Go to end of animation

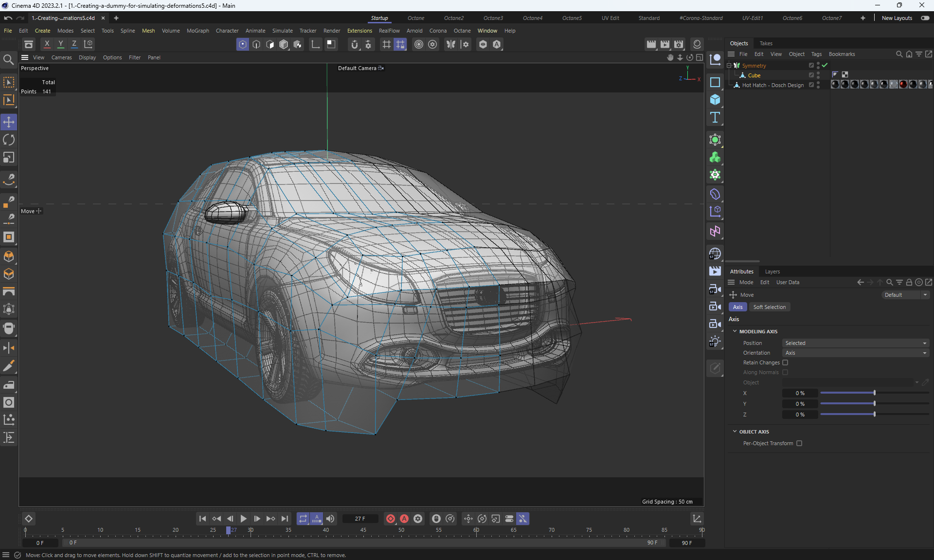point(285,519)
